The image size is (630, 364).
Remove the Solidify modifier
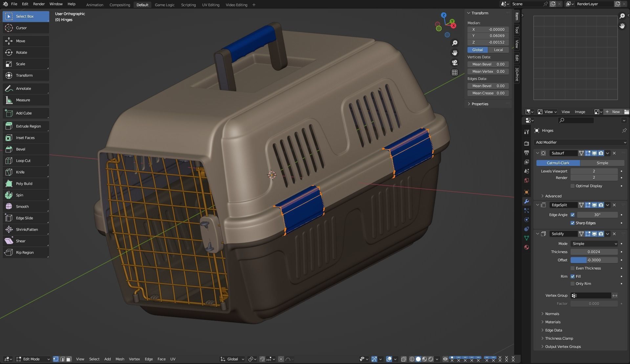(x=614, y=234)
